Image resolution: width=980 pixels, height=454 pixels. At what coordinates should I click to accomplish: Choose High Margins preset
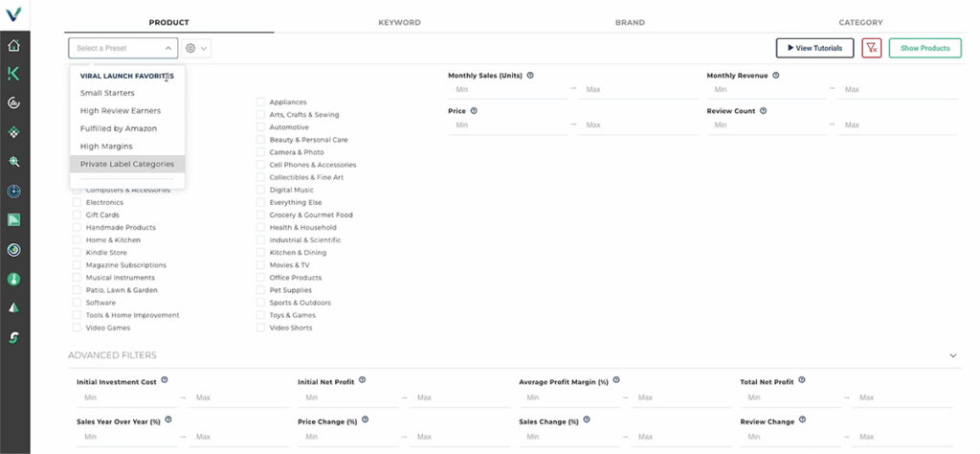tap(127, 147)
